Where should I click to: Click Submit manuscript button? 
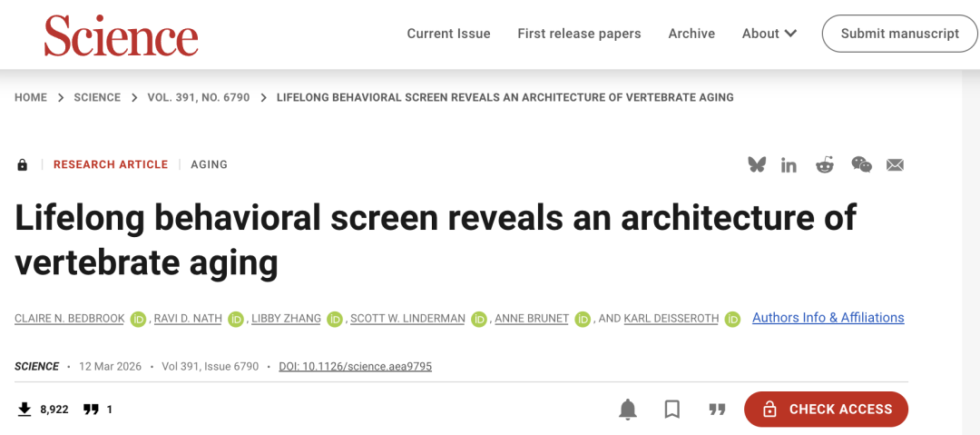(899, 34)
